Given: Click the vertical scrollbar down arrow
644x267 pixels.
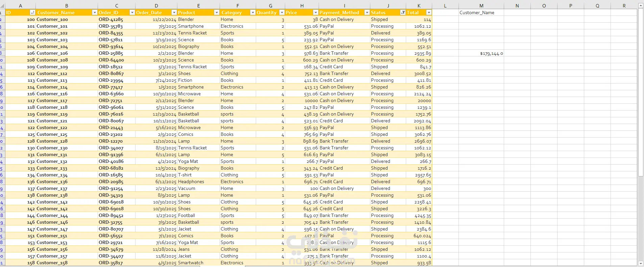Looking at the screenshot, I should (x=641, y=263).
